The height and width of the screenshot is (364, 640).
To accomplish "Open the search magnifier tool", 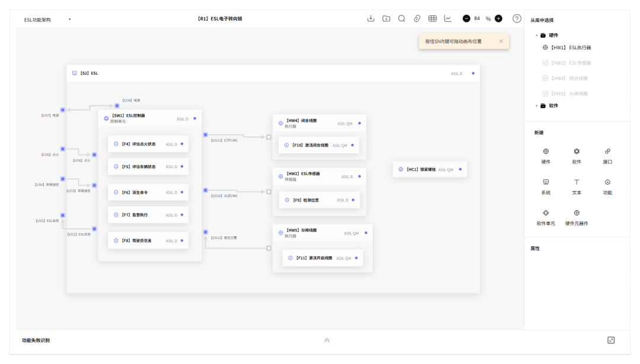I will click(x=402, y=18).
